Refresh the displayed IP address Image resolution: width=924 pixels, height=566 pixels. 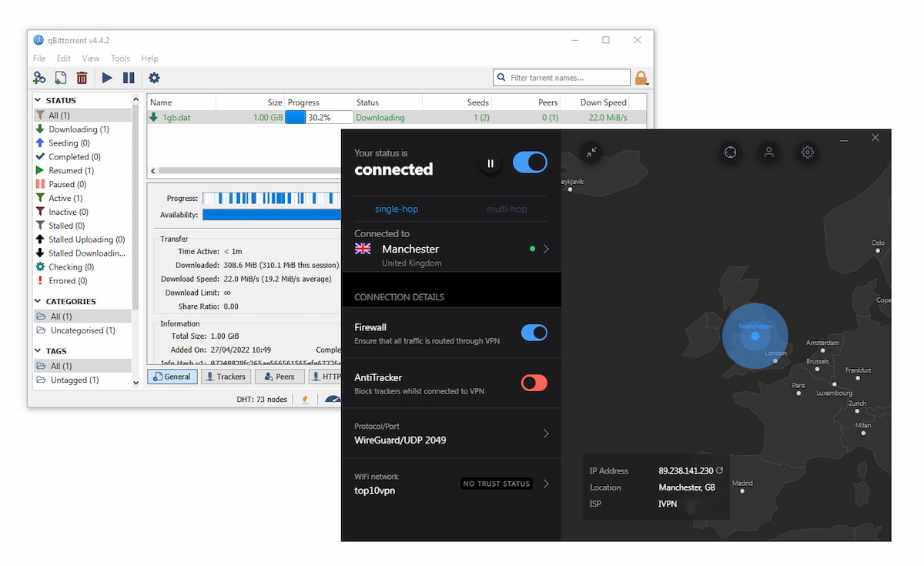click(x=720, y=470)
